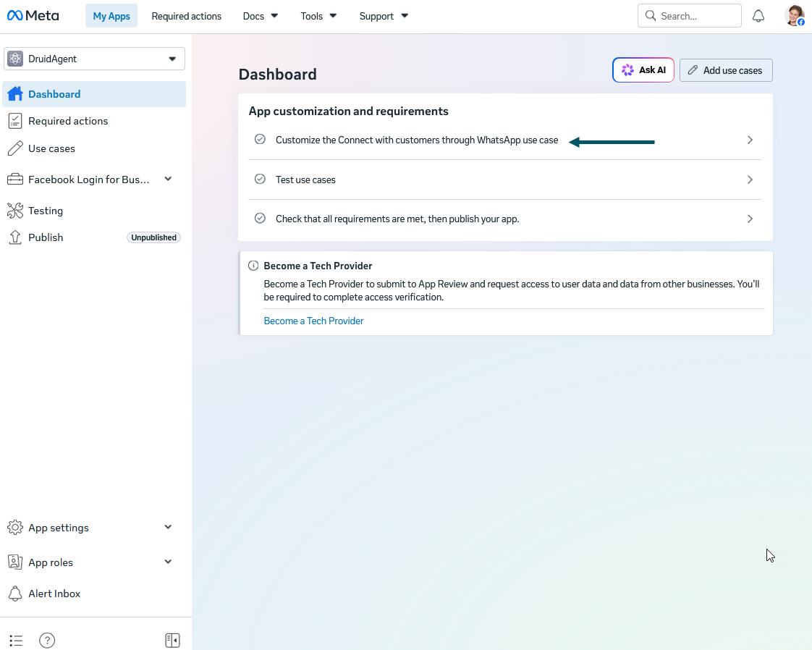Expand the App roles chevron
812x650 pixels.
[x=168, y=562]
